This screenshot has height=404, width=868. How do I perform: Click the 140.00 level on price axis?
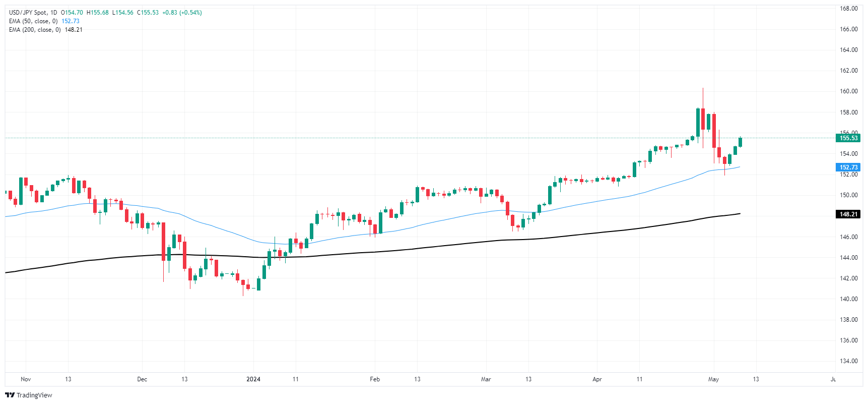[x=848, y=299]
